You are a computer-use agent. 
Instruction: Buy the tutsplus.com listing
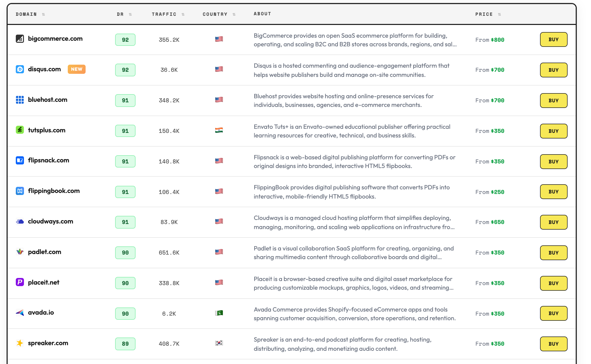tap(554, 131)
